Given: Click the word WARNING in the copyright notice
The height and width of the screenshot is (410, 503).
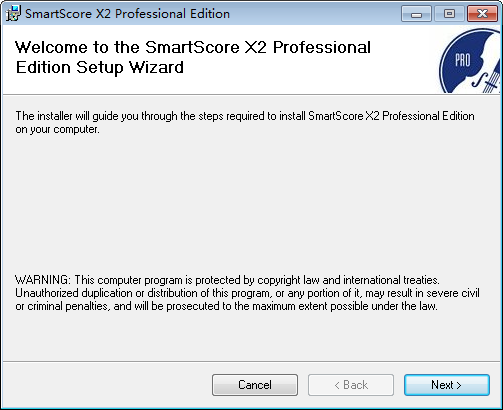Looking at the screenshot, I should pos(43,280).
